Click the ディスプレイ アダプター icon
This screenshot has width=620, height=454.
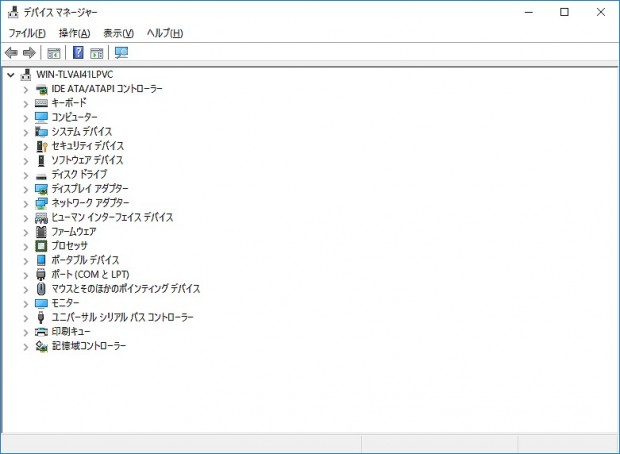[x=41, y=189]
